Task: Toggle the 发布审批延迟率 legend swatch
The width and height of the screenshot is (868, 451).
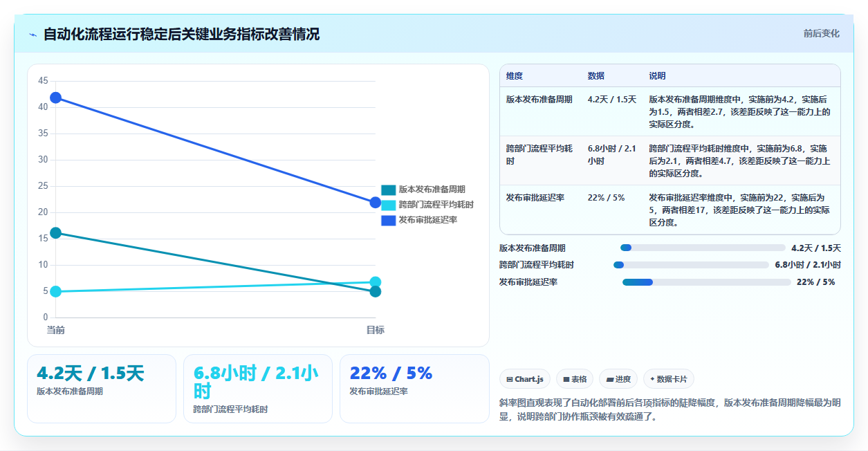Action: (x=389, y=220)
